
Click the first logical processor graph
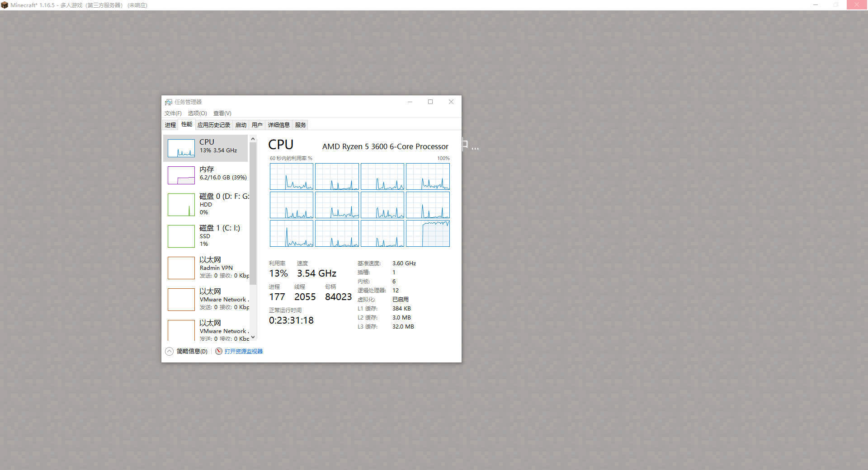click(292, 176)
